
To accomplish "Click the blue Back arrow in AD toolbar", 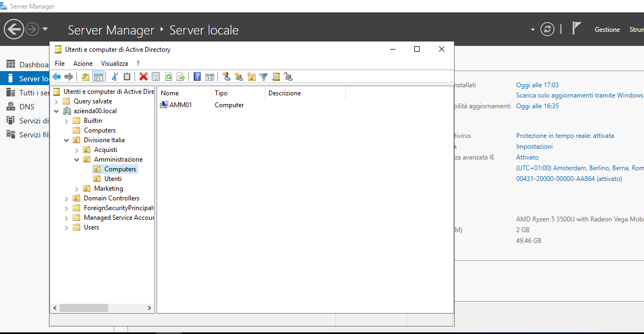I will click(56, 76).
